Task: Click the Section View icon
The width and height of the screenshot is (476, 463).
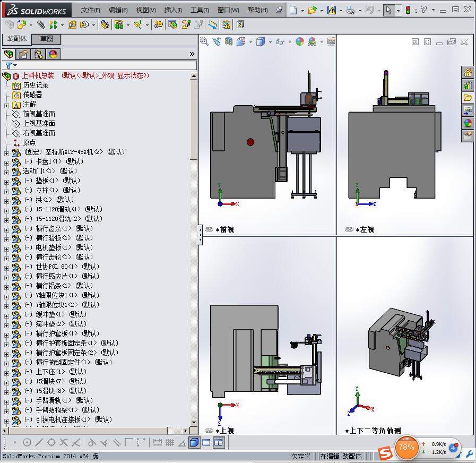Action: (229, 41)
